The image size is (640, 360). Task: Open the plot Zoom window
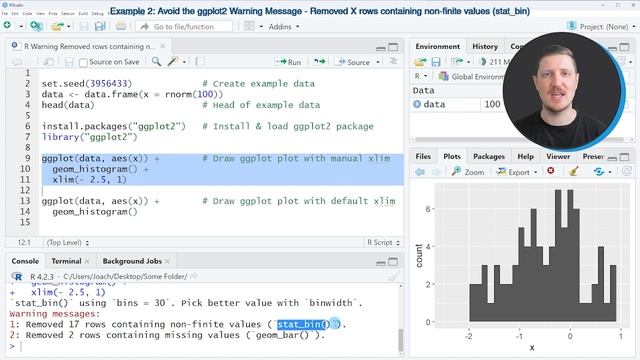click(x=468, y=172)
